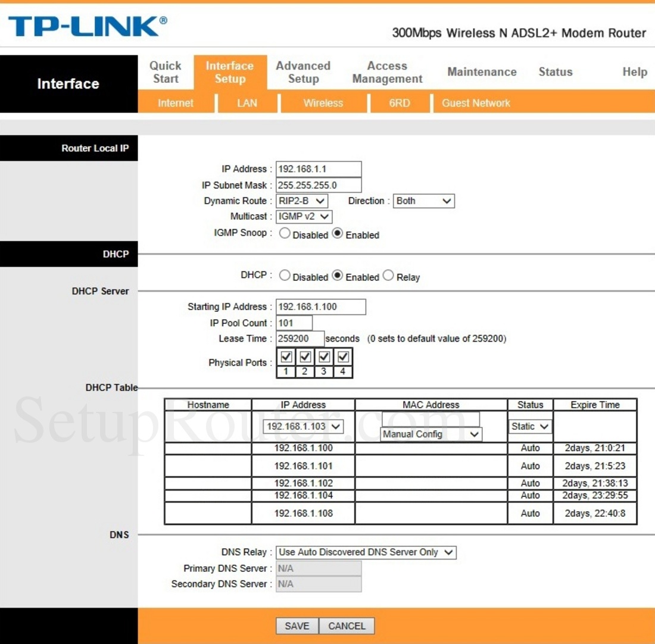Switch to the LAN tab
The height and width of the screenshot is (644, 655).
tap(247, 103)
